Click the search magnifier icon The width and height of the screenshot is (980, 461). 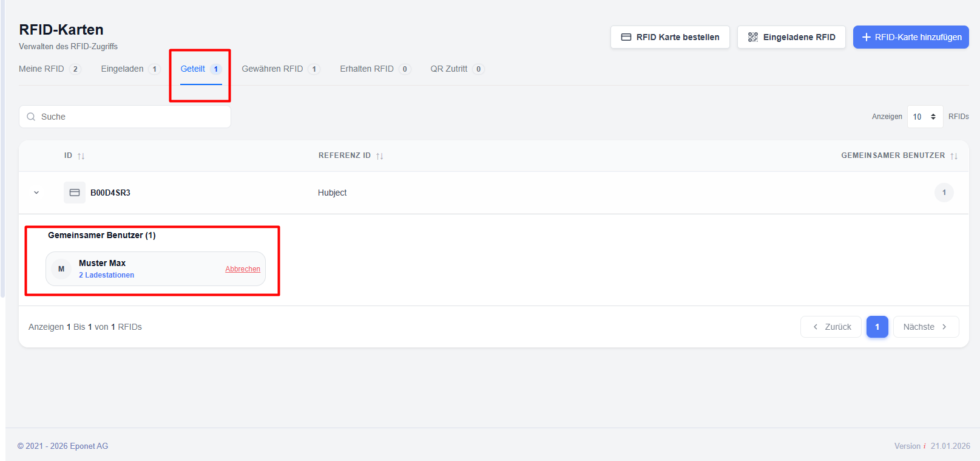pyautogui.click(x=31, y=117)
